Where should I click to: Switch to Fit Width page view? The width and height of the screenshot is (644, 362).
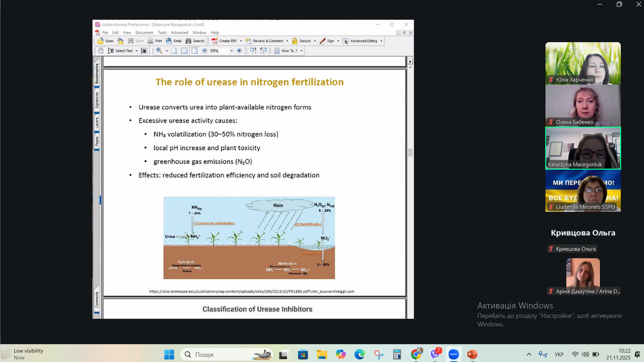tap(195, 51)
